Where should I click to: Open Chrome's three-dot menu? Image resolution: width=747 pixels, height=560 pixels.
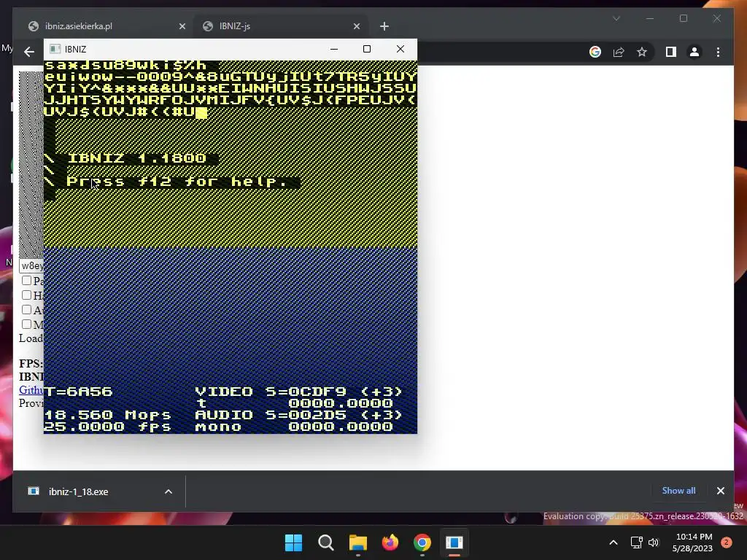click(x=718, y=52)
